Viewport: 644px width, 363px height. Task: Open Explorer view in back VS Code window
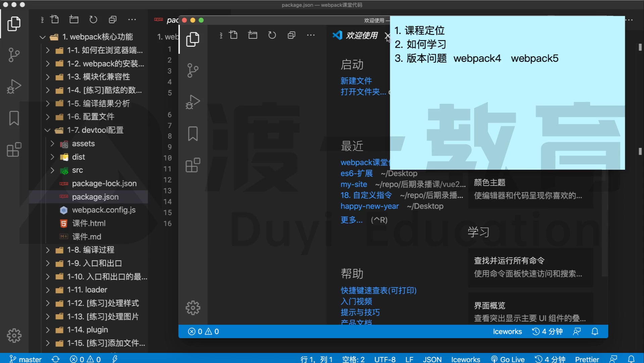[14, 24]
